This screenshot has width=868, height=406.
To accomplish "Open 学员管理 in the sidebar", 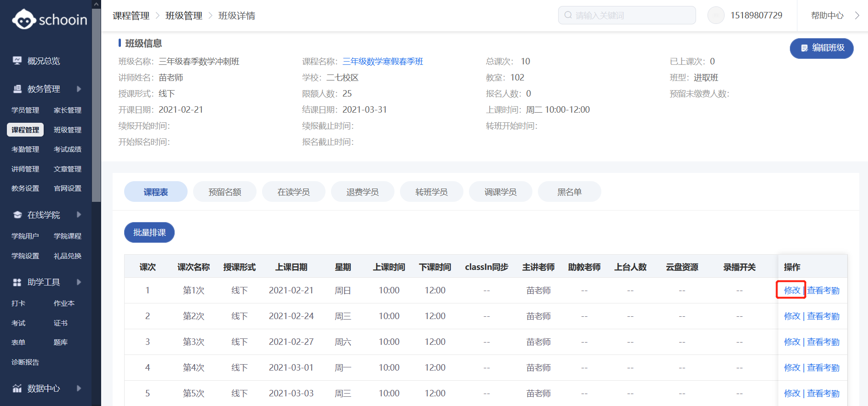I will pyautogui.click(x=25, y=110).
